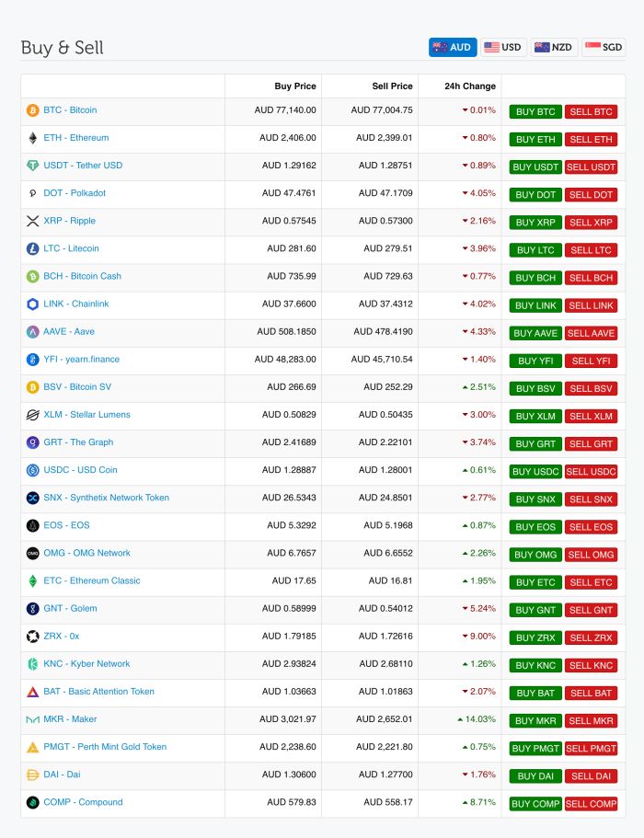Open the PMGT - Perth Mint Gold Token link
This screenshot has width=644, height=838.
[105, 747]
